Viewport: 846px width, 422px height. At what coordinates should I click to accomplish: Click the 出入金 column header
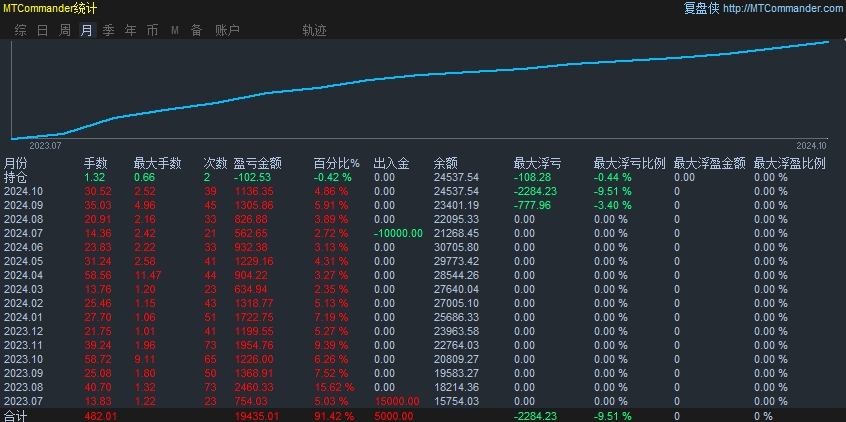(391, 163)
